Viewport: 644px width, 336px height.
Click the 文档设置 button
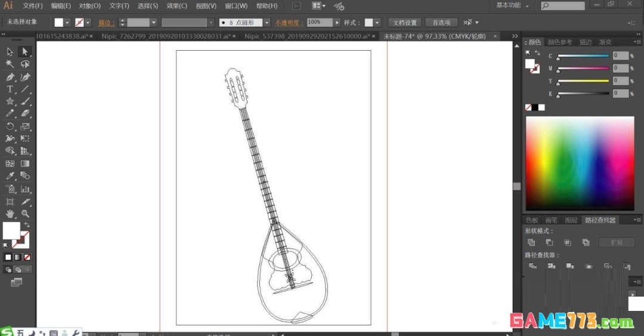tap(404, 23)
